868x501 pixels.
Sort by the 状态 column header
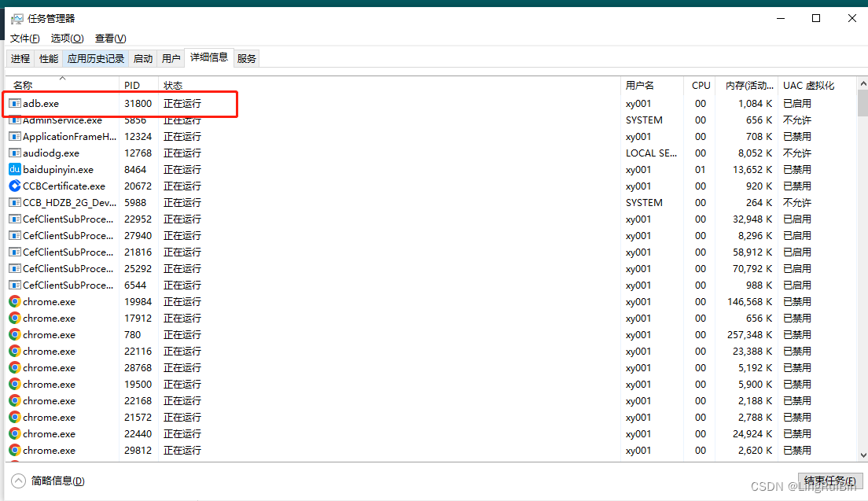[389, 85]
